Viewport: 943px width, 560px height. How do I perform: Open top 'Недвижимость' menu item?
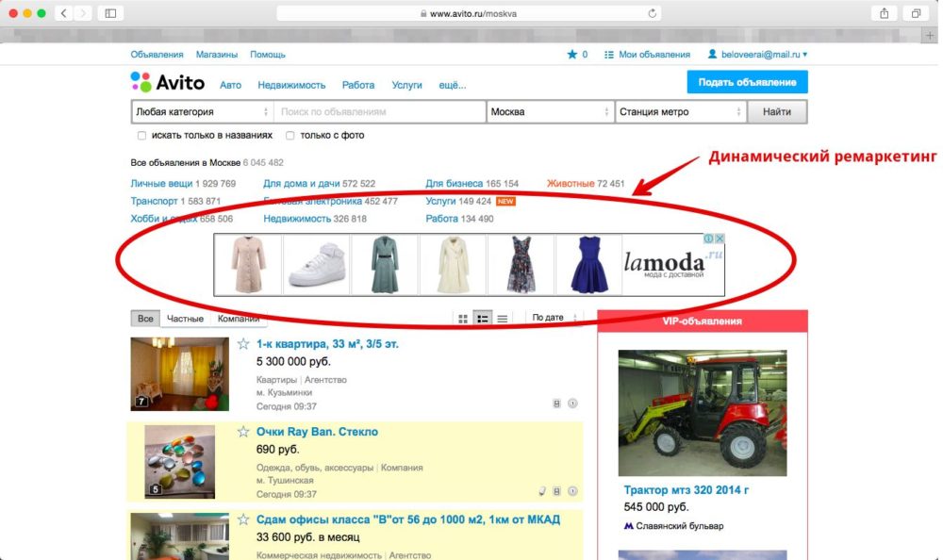coord(291,86)
